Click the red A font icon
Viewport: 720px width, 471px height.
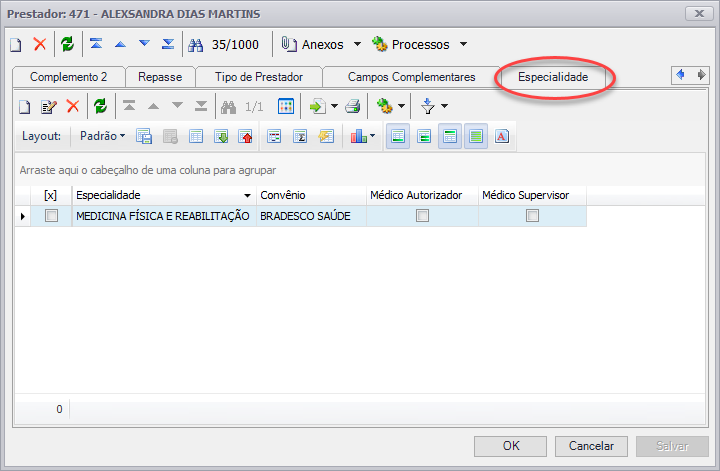coord(502,136)
